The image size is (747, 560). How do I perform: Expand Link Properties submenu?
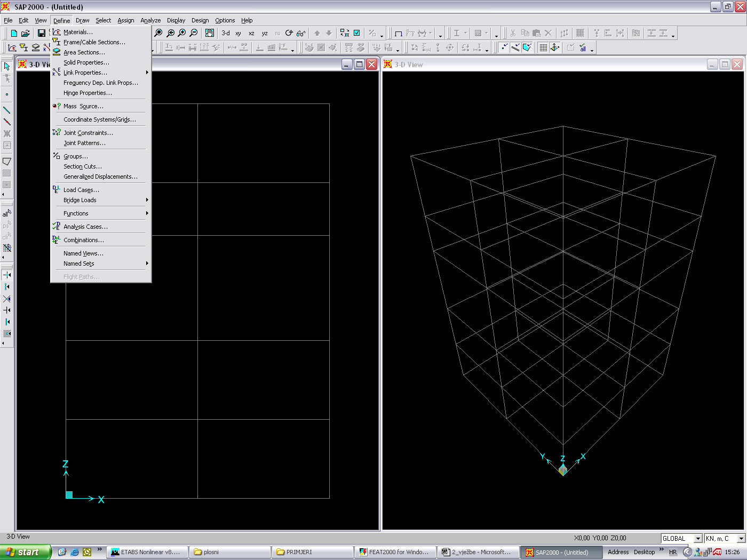101,73
